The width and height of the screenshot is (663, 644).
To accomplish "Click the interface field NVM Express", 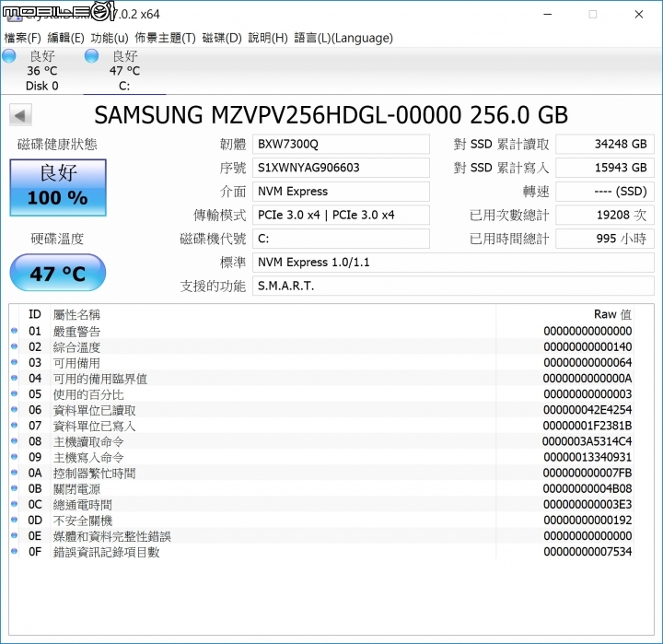I will click(x=341, y=192).
